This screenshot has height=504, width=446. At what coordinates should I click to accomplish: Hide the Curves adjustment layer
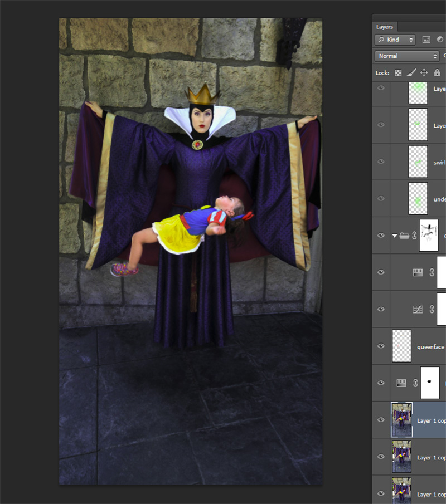click(x=381, y=309)
